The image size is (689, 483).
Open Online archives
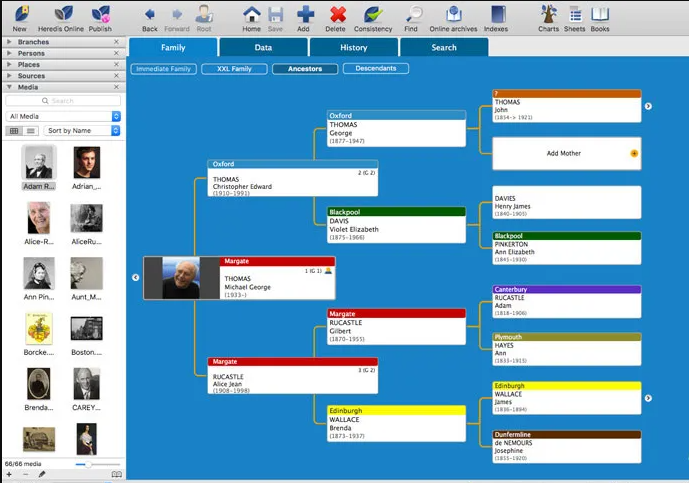[x=454, y=14]
